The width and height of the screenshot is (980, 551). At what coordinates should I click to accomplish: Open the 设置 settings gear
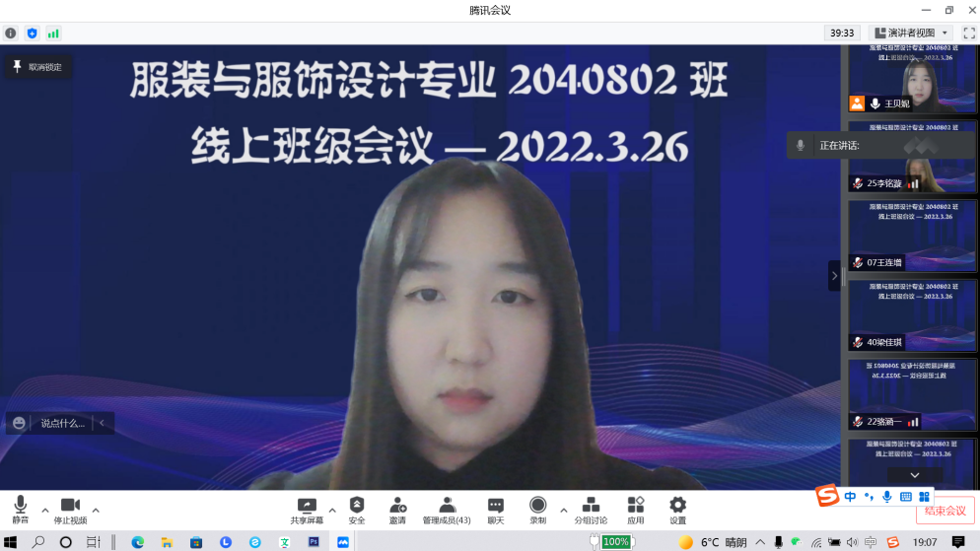677,510
